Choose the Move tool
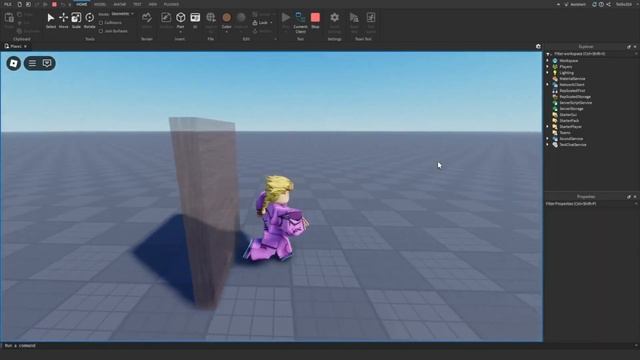The image size is (640, 360). click(63, 20)
